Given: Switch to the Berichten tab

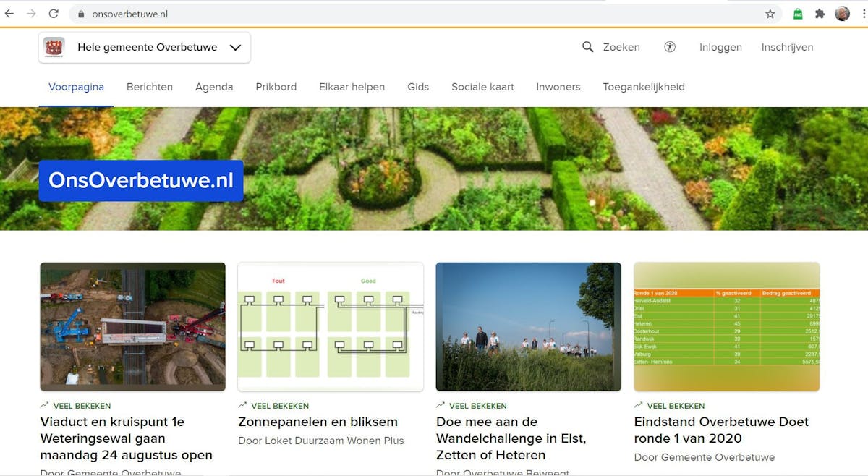Looking at the screenshot, I should pyautogui.click(x=150, y=87).
